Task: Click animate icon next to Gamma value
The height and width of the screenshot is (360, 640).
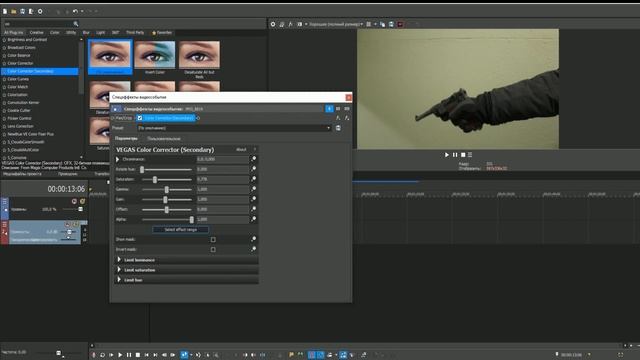Action: (x=253, y=189)
